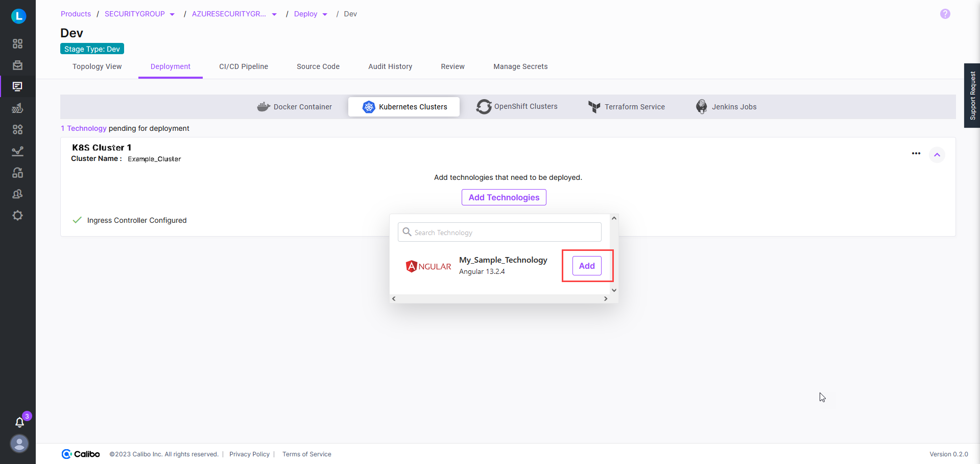Click the help question mark icon
Viewport: 980px width, 464px height.
click(x=945, y=14)
